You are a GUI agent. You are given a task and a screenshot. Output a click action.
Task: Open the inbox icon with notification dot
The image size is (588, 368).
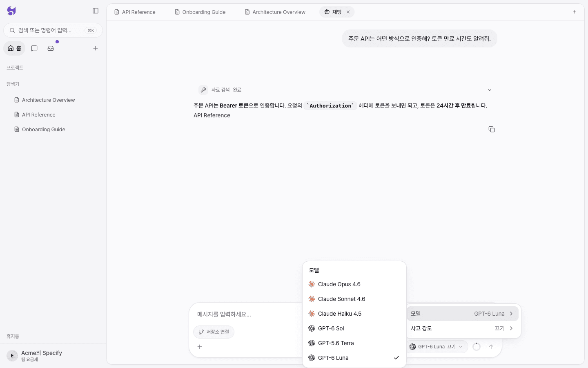click(x=51, y=48)
